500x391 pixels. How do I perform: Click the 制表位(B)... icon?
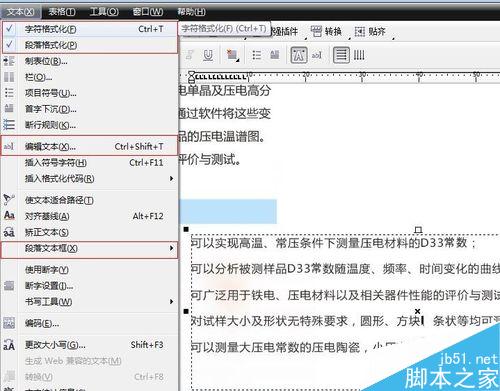pos(9,61)
